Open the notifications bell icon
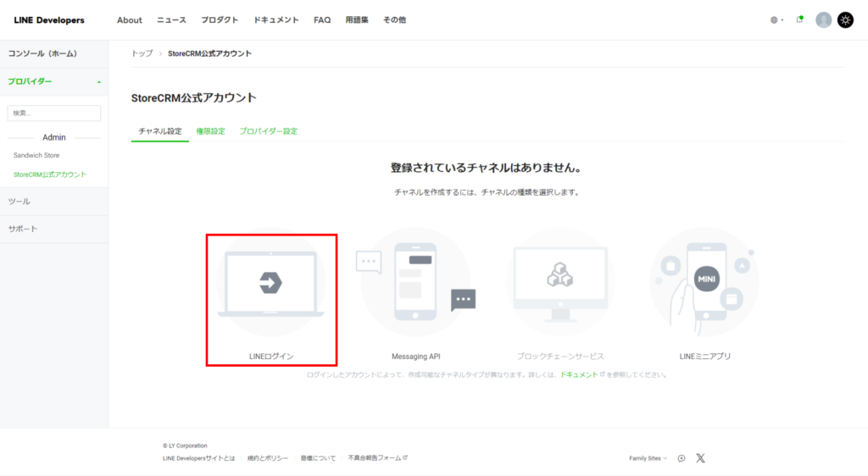The height and width of the screenshot is (476, 868). point(799,19)
